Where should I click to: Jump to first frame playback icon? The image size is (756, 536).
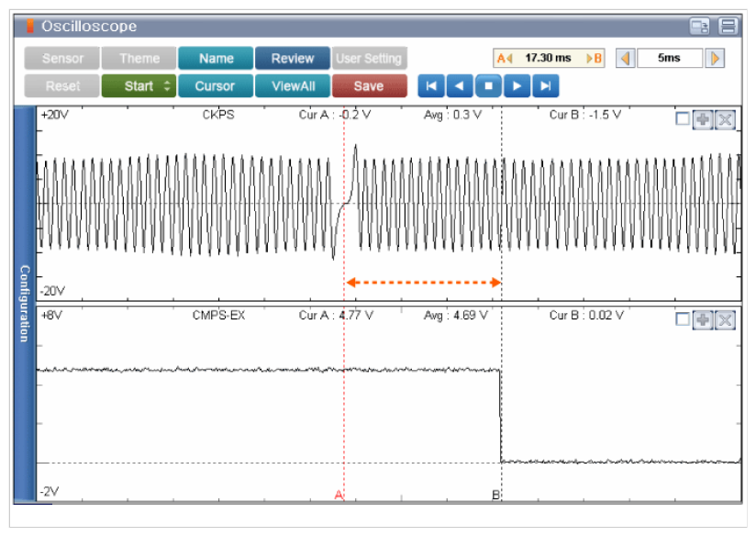431,86
